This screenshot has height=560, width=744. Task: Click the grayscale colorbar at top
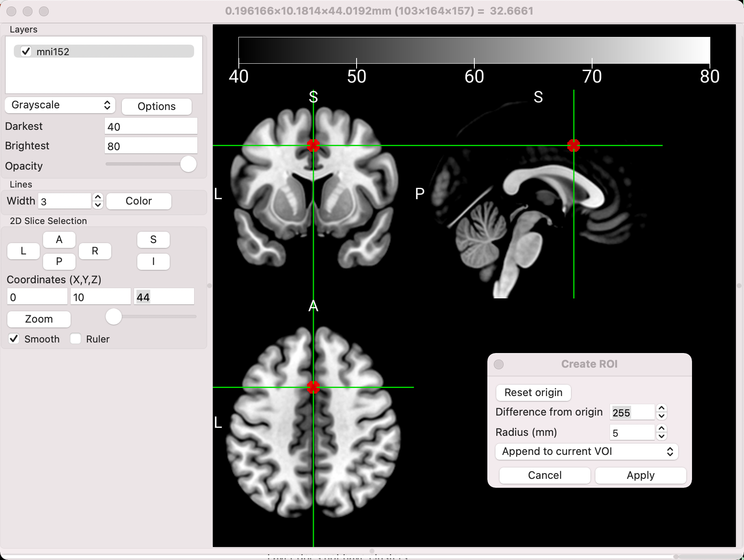click(x=474, y=50)
